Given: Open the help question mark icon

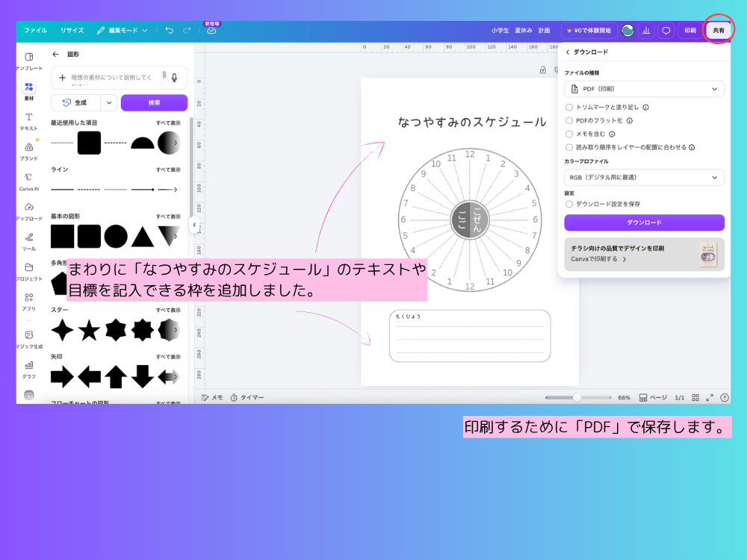Looking at the screenshot, I should 725,398.
